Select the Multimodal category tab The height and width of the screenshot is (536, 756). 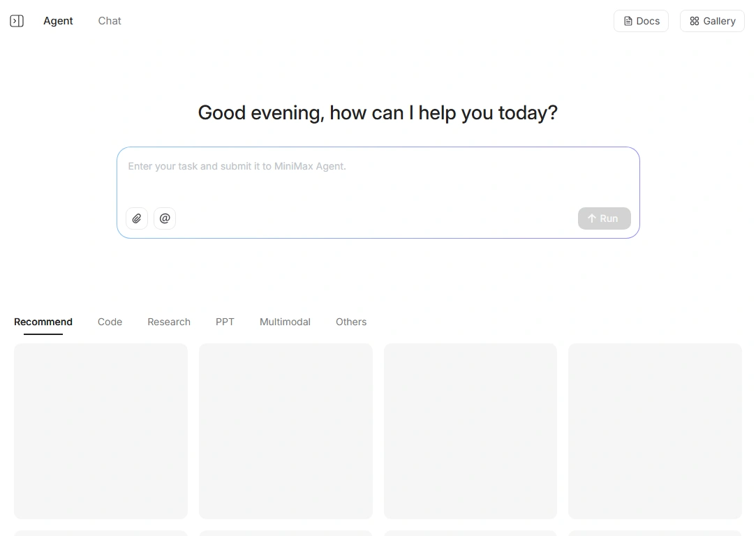[285, 322]
